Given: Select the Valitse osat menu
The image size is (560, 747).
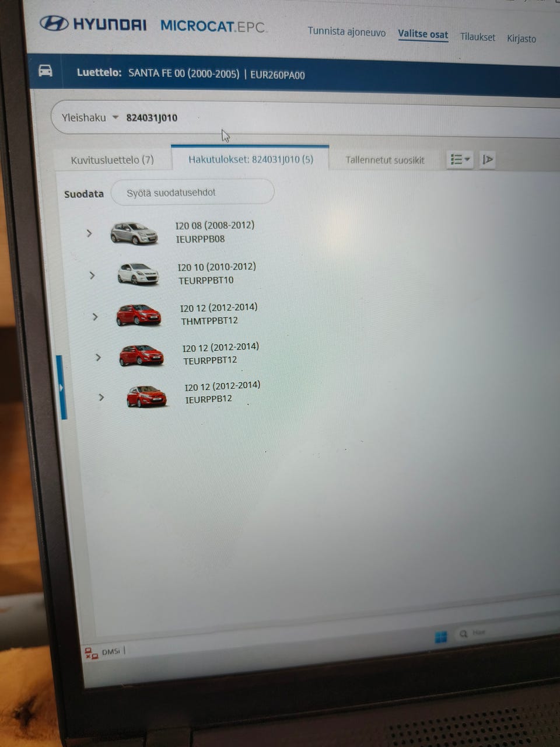Looking at the screenshot, I should click(423, 34).
